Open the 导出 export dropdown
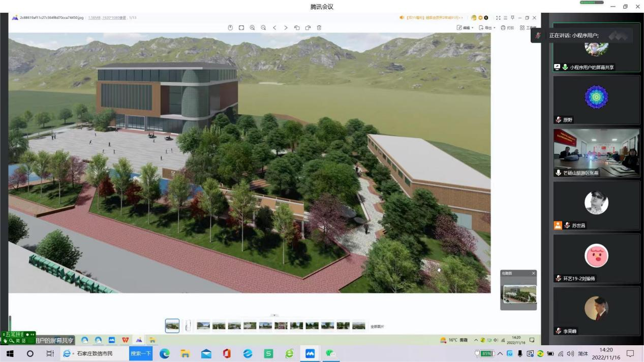The width and height of the screenshot is (644, 362). 487,28
